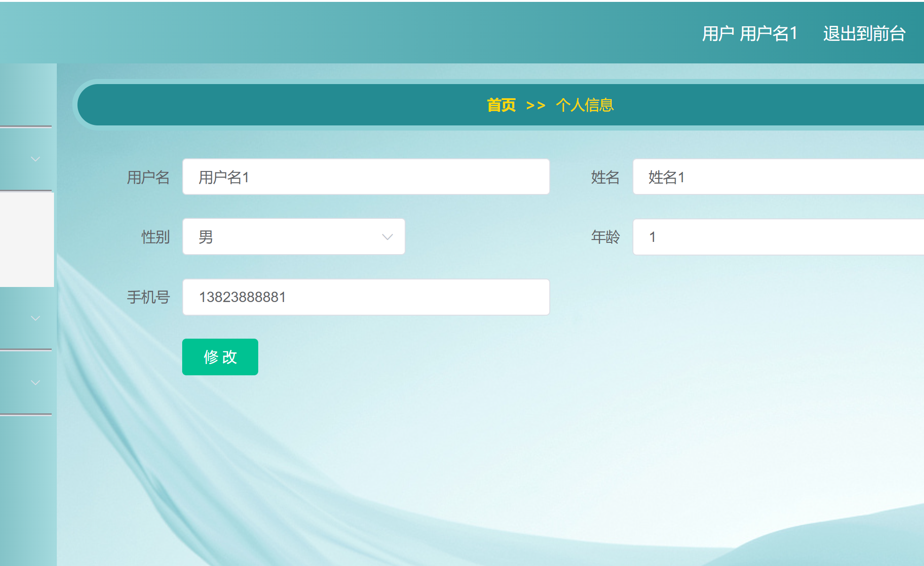This screenshot has width=924, height=566.
Task: Select the white highlighted sidebar item
Action: [x=27, y=240]
